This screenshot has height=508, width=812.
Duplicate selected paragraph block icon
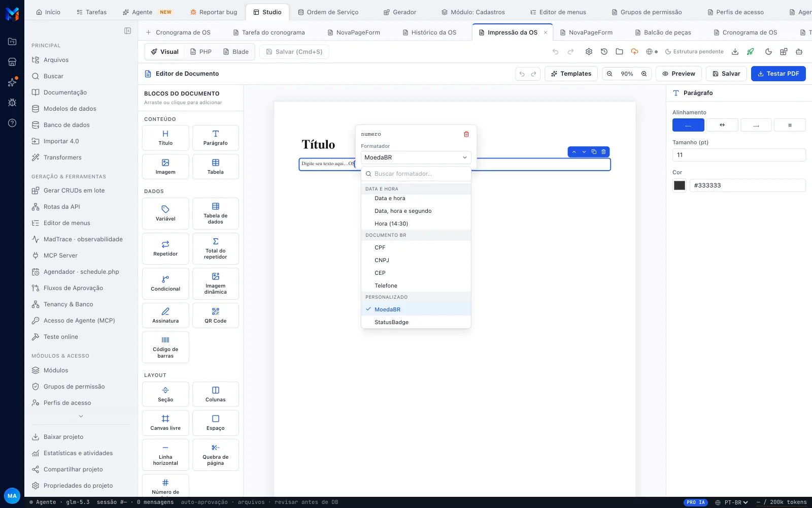(594, 152)
